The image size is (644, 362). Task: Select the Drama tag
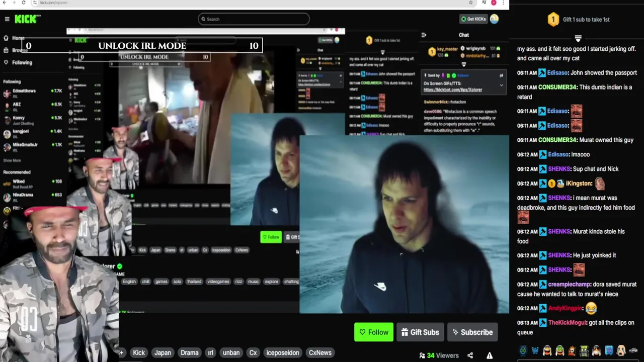[190, 353]
